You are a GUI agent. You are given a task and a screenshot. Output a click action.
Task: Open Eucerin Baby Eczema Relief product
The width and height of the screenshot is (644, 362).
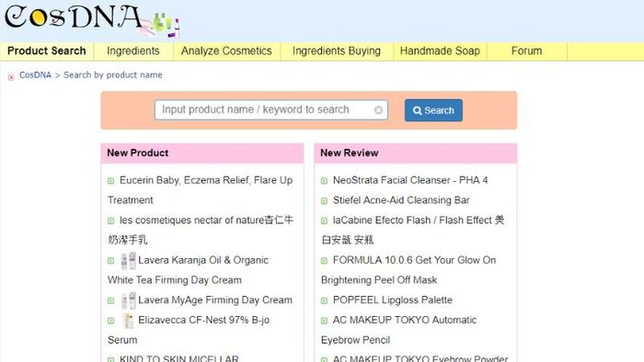(200, 190)
